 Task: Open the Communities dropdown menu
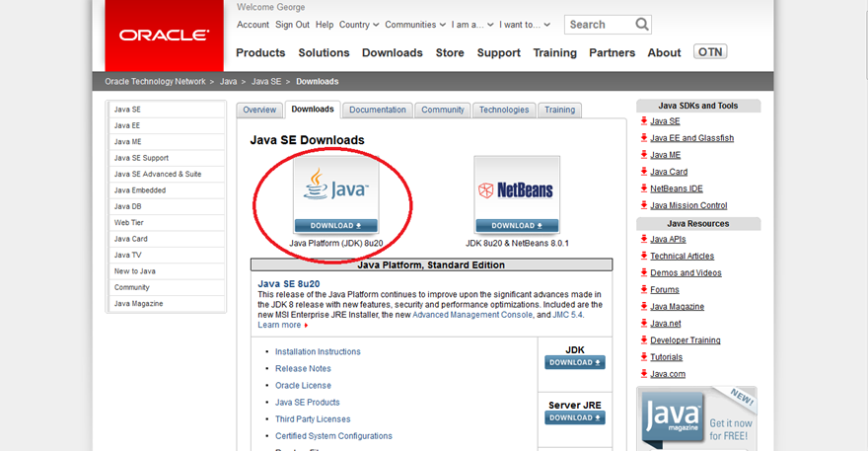click(414, 25)
